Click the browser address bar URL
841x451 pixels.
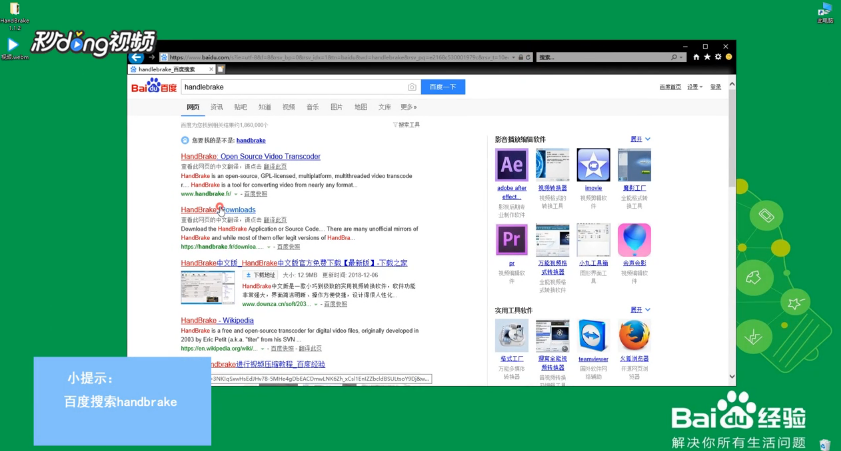click(x=339, y=57)
